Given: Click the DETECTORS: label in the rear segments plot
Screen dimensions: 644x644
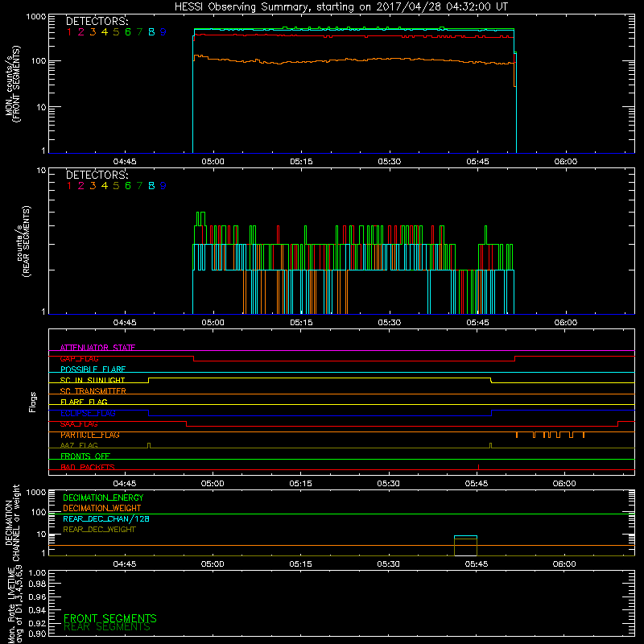Looking at the screenshot, I should (97, 175).
